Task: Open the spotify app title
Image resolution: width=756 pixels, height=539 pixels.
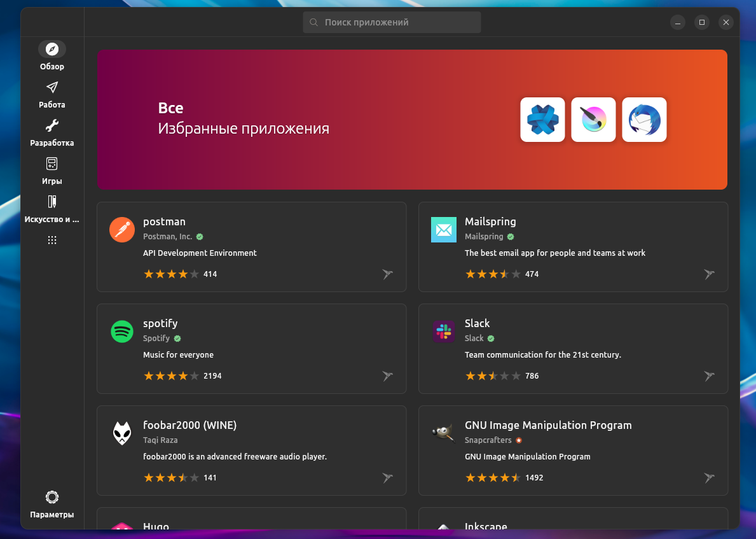Action: tap(160, 323)
